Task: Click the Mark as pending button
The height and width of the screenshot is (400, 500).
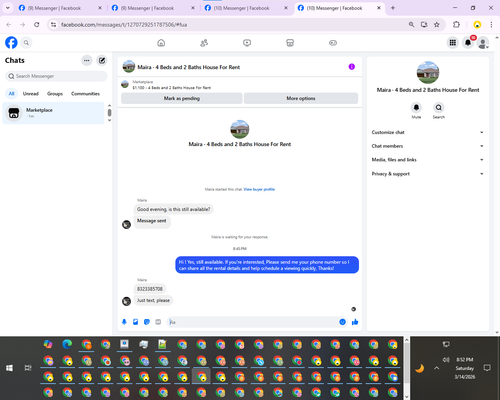Action: pyautogui.click(x=182, y=98)
